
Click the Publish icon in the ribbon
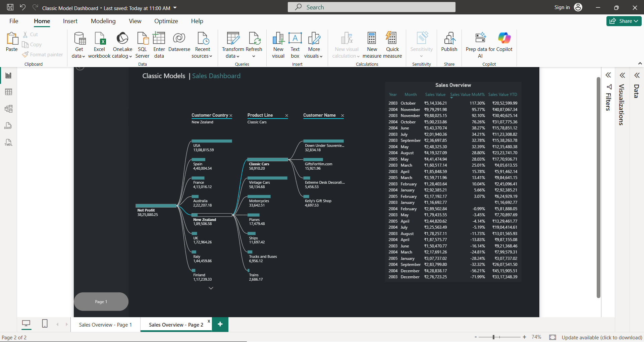(x=449, y=44)
